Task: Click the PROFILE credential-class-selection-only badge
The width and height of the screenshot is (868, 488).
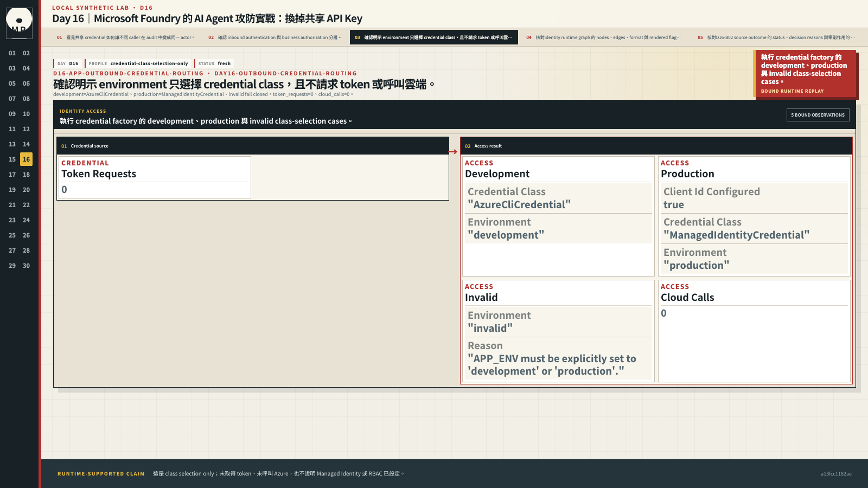Action: click(x=138, y=63)
